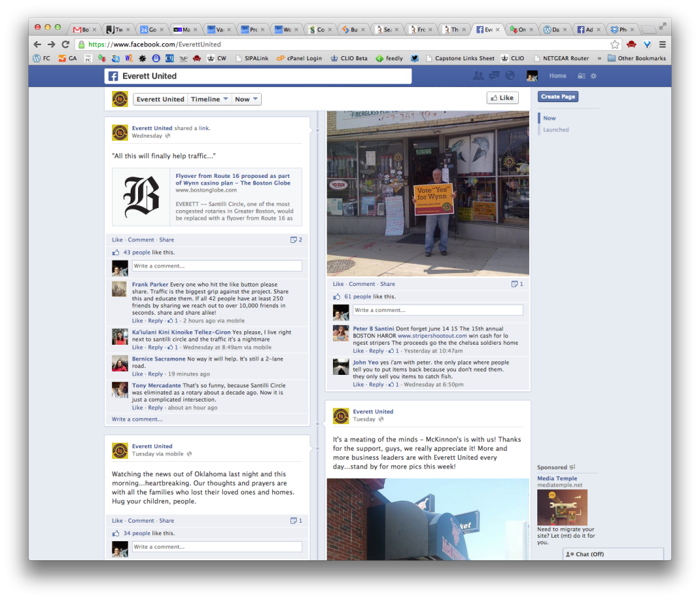Open the Vote Yes for Wynn photo
The image size is (700, 600).
[428, 194]
